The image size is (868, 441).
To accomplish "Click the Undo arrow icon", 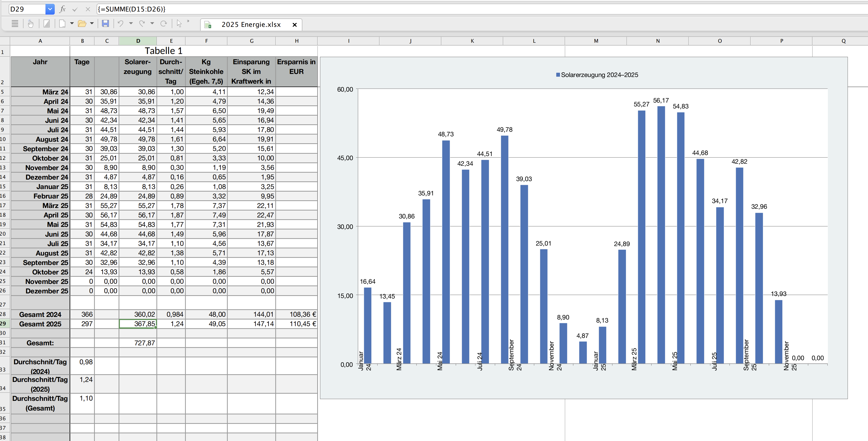I will tap(121, 24).
